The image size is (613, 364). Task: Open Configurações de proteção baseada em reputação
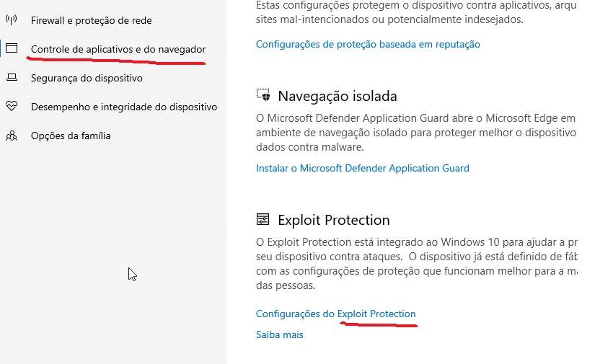[x=368, y=44]
